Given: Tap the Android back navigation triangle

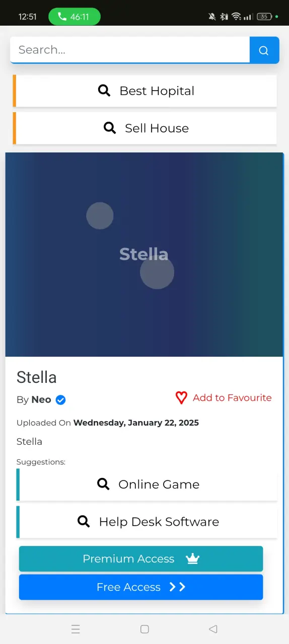Looking at the screenshot, I should click(213, 629).
